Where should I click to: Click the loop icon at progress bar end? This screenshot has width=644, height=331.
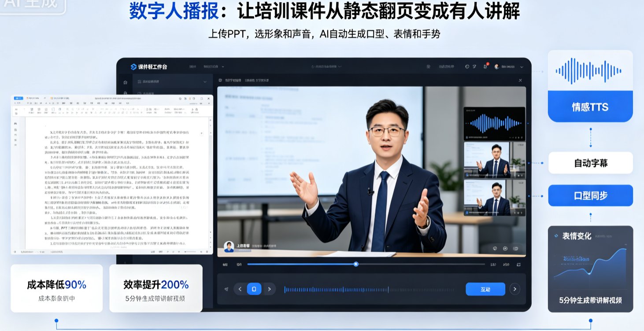coord(519,265)
